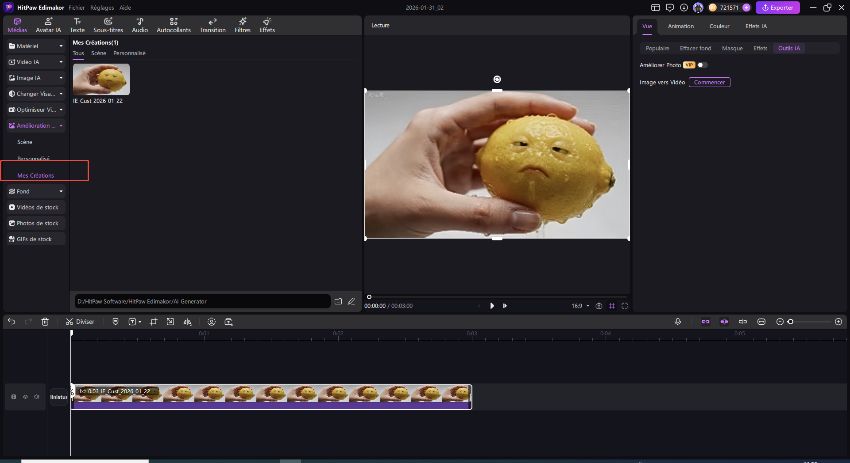Open Photos de stock
850x463 pixels.
tap(36, 223)
